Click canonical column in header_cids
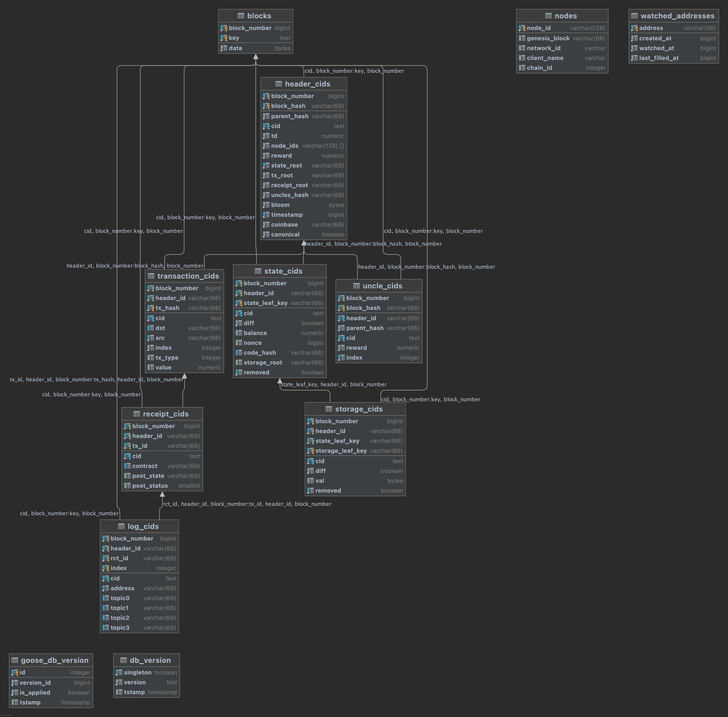Viewport: 728px width, 717px height. 303,234
